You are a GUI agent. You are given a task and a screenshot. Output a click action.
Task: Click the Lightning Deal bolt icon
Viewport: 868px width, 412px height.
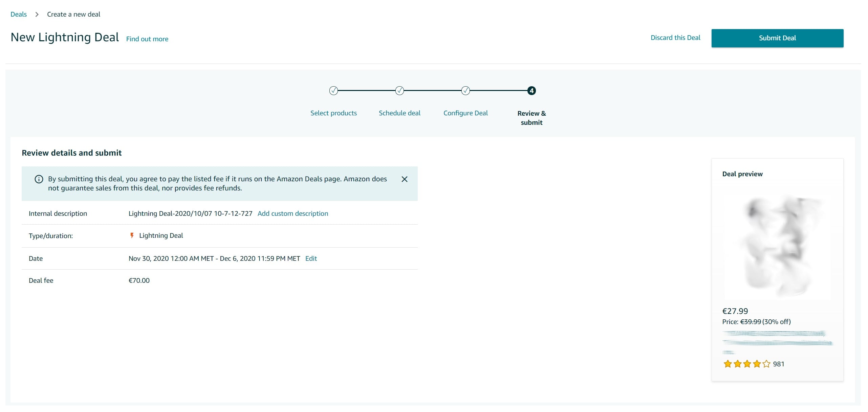pos(132,235)
